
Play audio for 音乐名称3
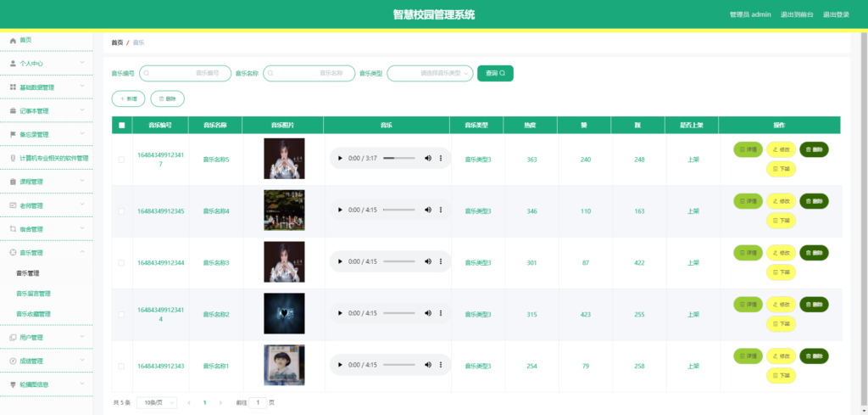pos(340,261)
